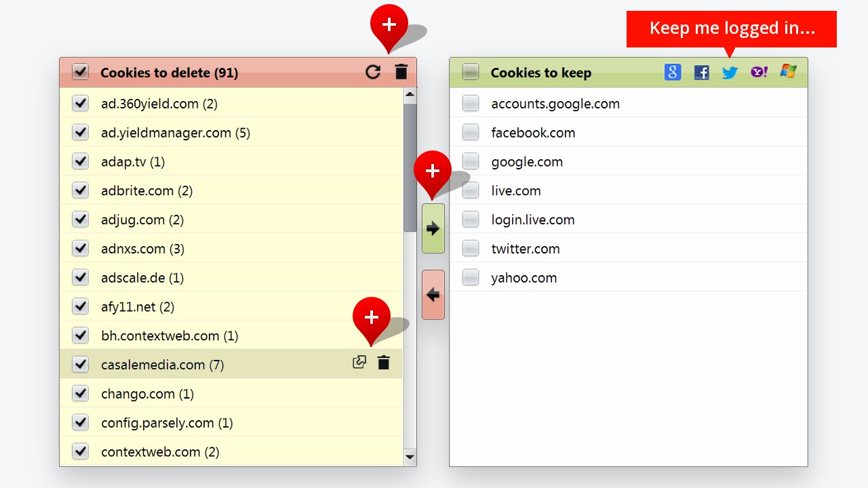The image size is (868, 488).
Task: Select live.com row text
Action: pos(516,191)
